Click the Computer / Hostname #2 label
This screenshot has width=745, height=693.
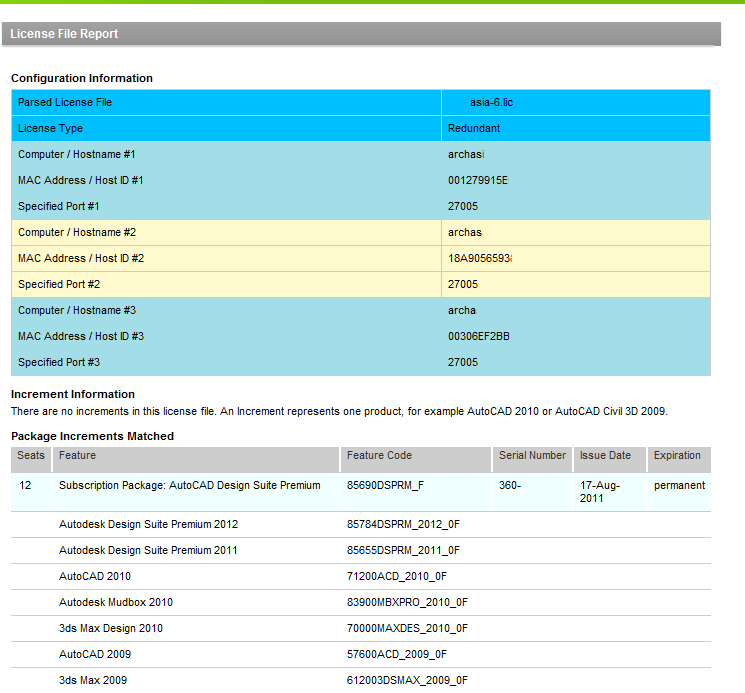(77, 232)
